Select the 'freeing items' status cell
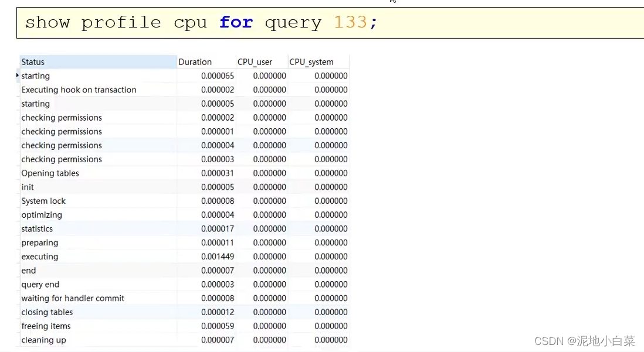Image resolution: width=644 pixels, height=352 pixels. coord(98,326)
